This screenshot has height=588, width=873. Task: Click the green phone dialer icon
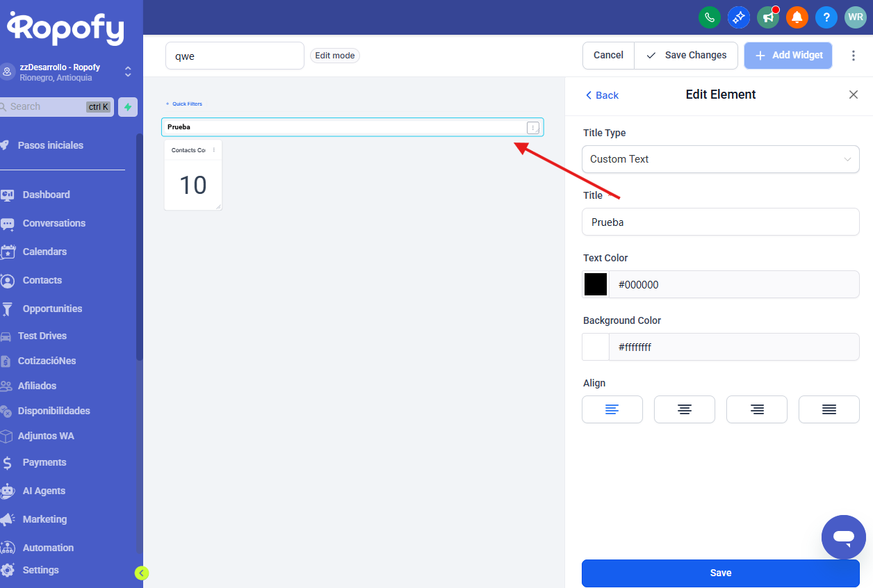(709, 17)
